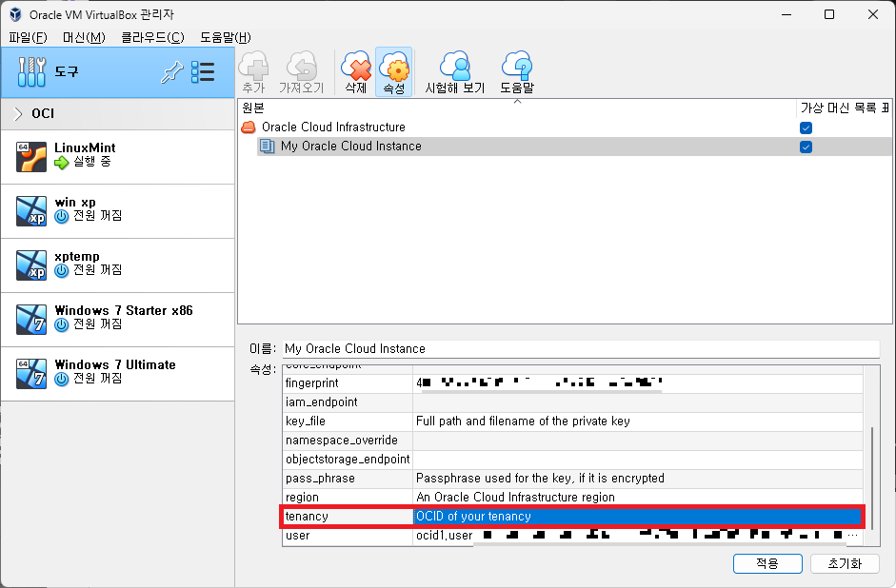This screenshot has height=588, width=896.
Task: Click LinuxMint running green arrow status icon
Action: click(x=61, y=163)
